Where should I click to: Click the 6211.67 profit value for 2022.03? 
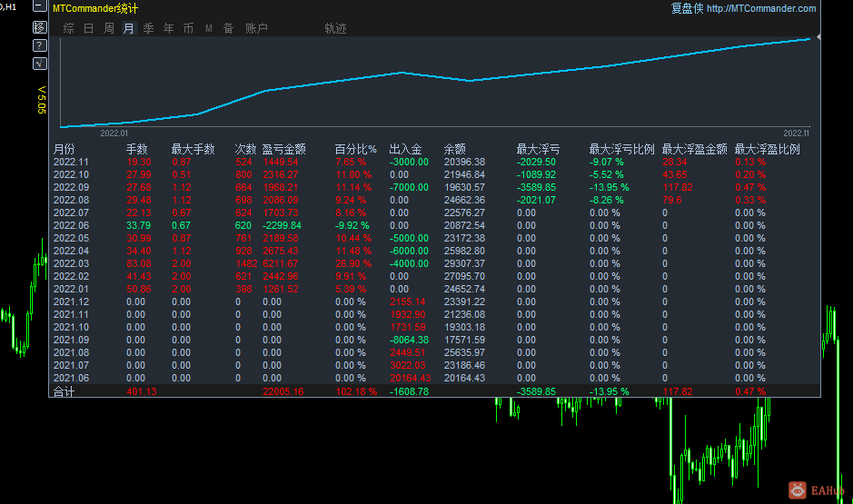[x=281, y=263]
